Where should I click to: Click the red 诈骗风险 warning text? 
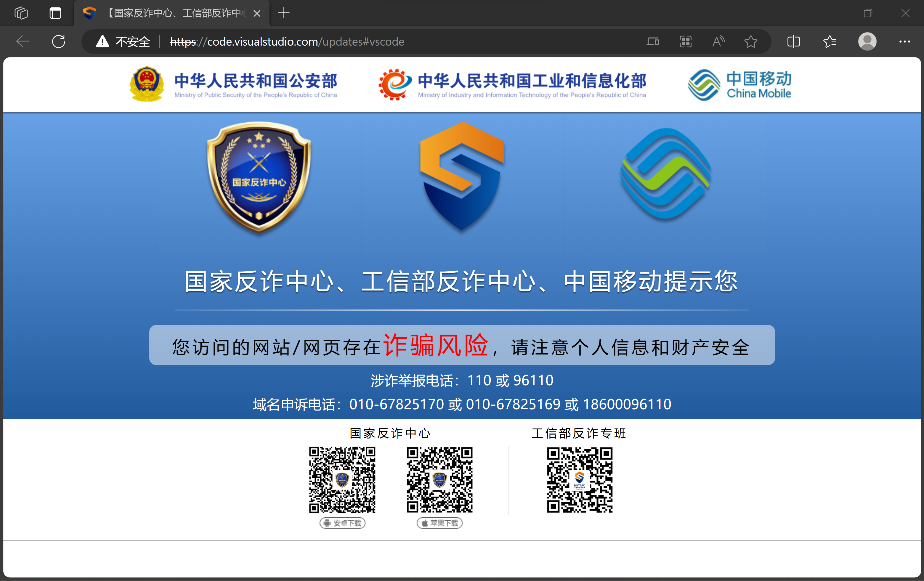click(x=436, y=345)
